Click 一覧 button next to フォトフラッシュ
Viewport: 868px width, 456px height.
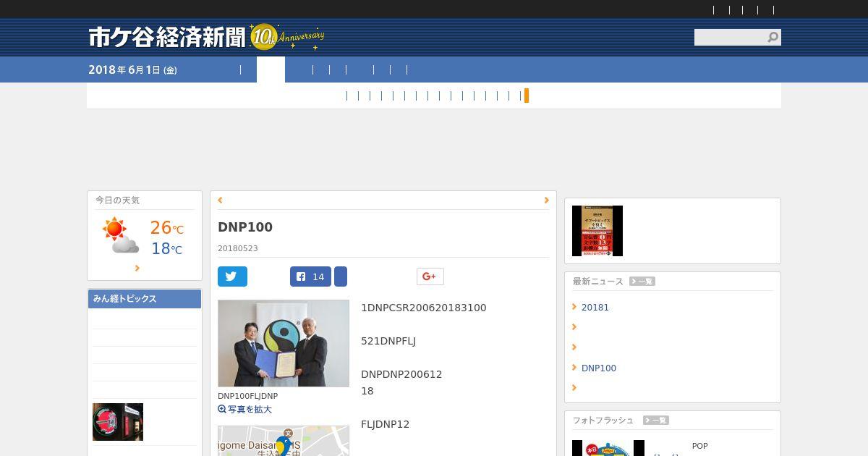coord(655,421)
